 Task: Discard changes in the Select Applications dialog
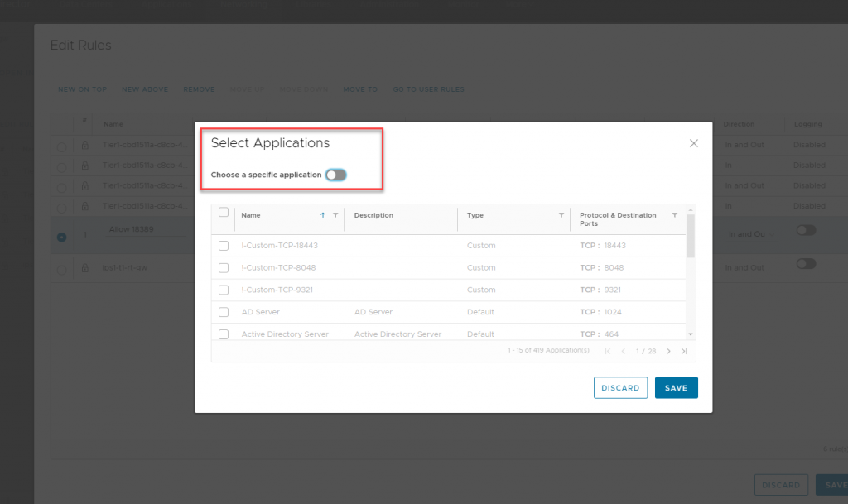click(620, 388)
